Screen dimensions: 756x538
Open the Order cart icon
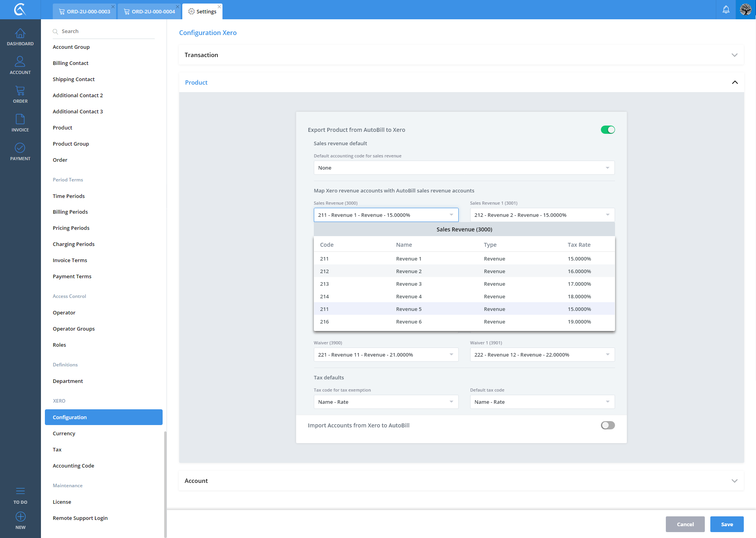(x=20, y=91)
